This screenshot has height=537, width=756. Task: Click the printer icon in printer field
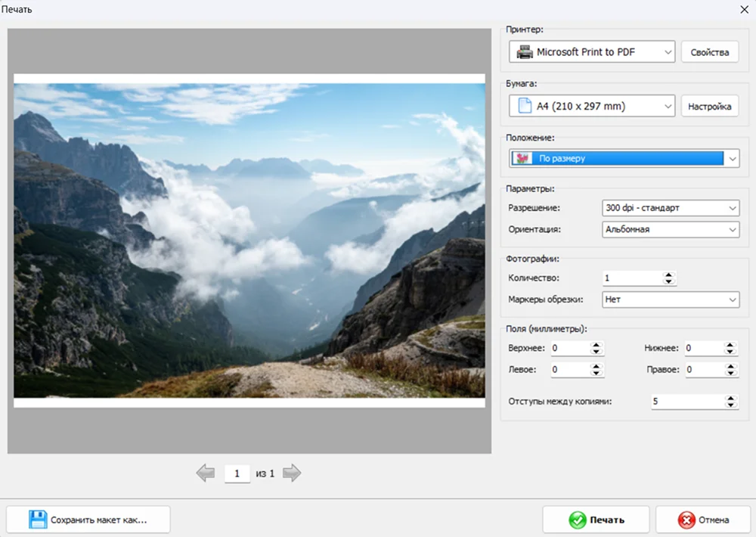click(524, 52)
